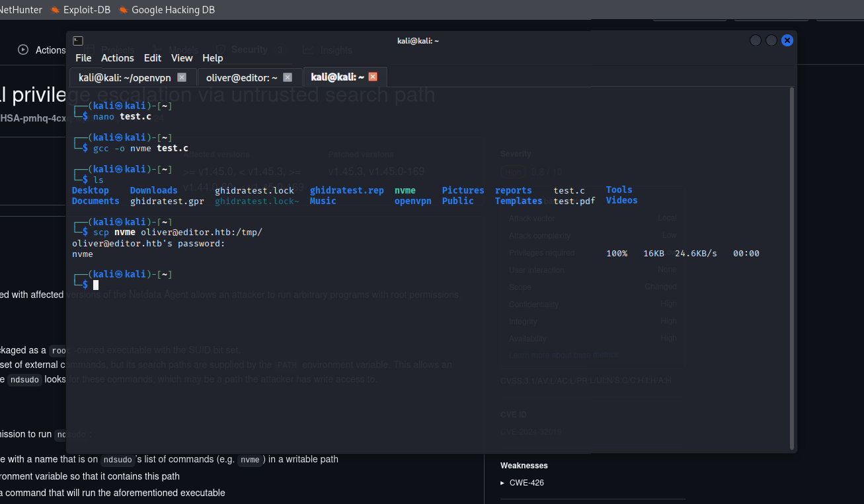Viewport: 864px width, 504px height.
Task: Click green 'nvme' file in ls output
Action: pos(405,190)
